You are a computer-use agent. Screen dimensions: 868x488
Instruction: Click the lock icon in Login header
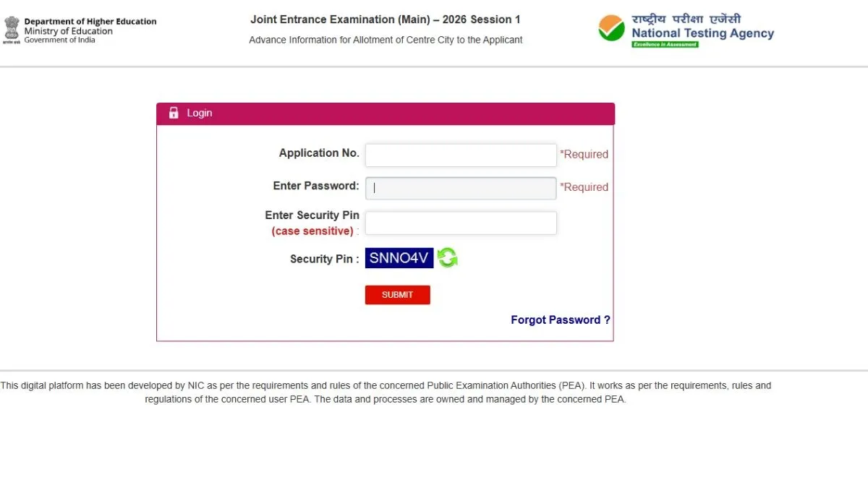click(x=174, y=113)
